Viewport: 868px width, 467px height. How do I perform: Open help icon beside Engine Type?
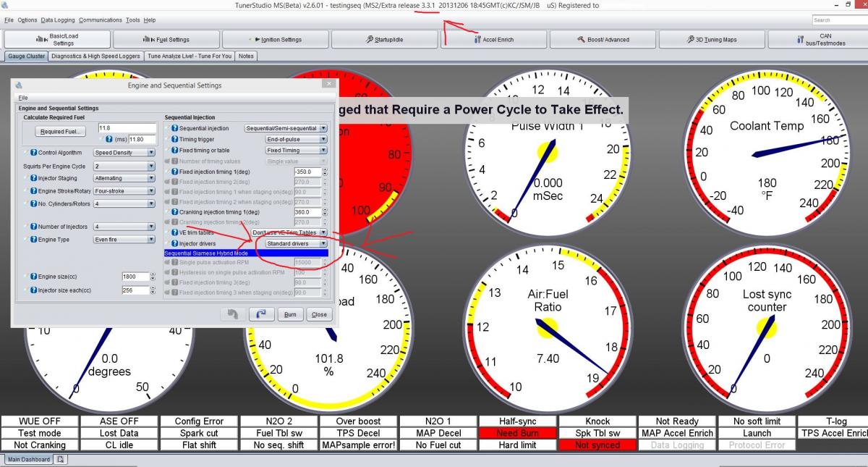click(33, 239)
